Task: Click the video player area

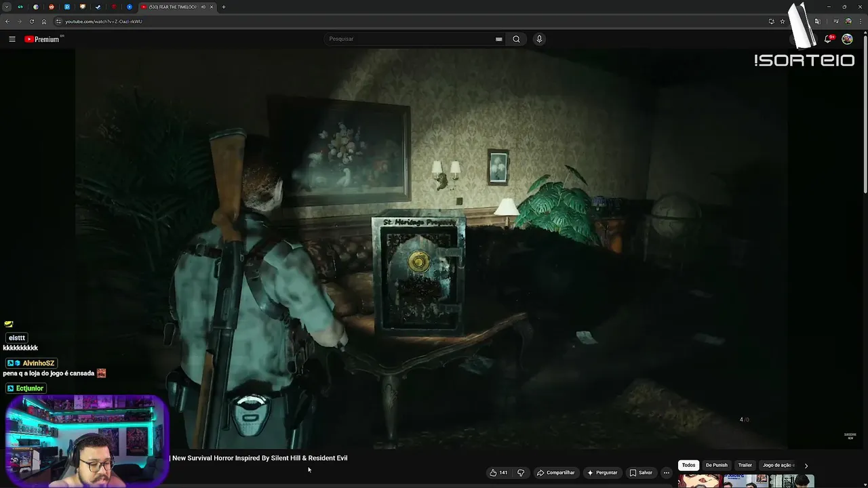Action: point(431,248)
